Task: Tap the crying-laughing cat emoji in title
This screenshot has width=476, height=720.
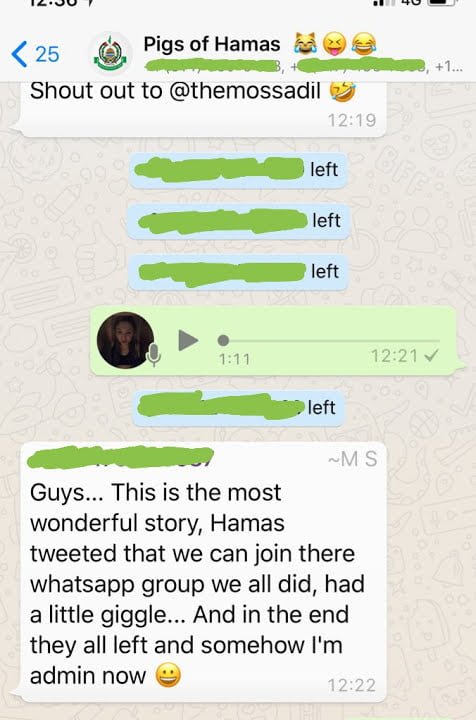Action: pyautogui.click(x=306, y=44)
